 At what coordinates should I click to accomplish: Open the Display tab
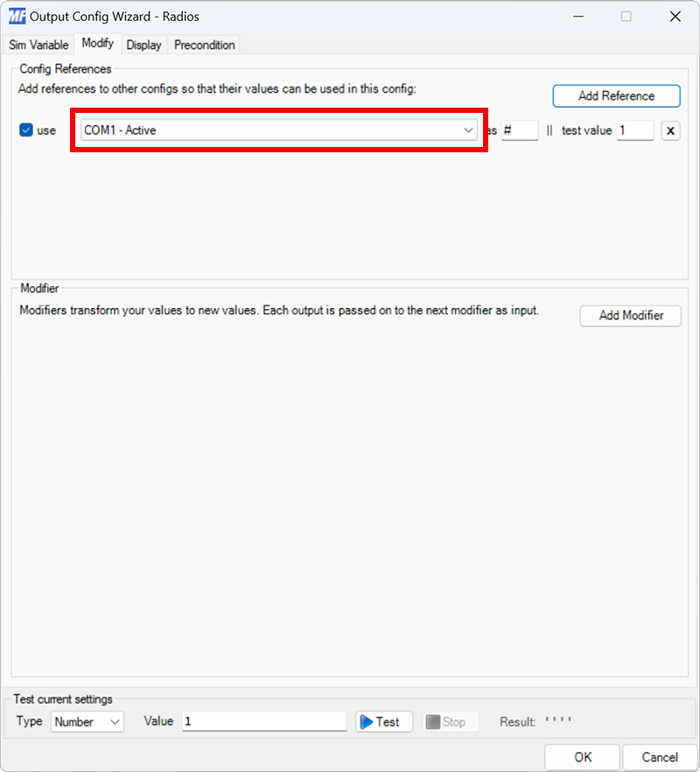point(143,45)
